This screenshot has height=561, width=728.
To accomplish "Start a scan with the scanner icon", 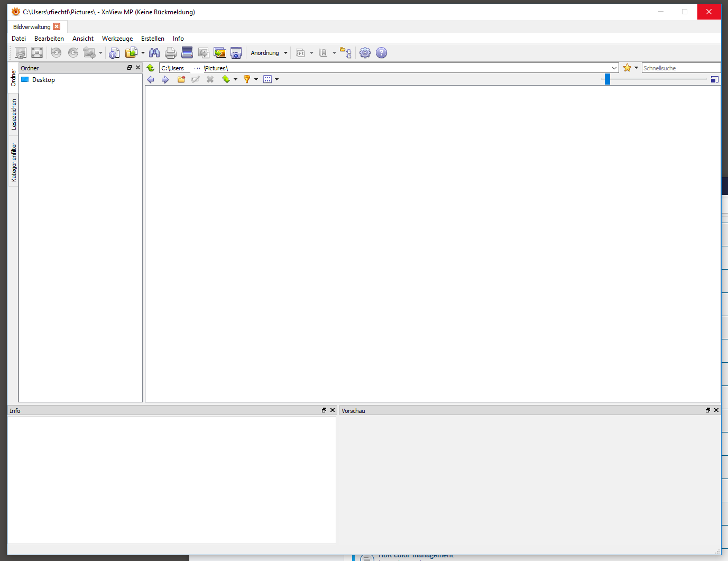I will pyautogui.click(x=187, y=53).
